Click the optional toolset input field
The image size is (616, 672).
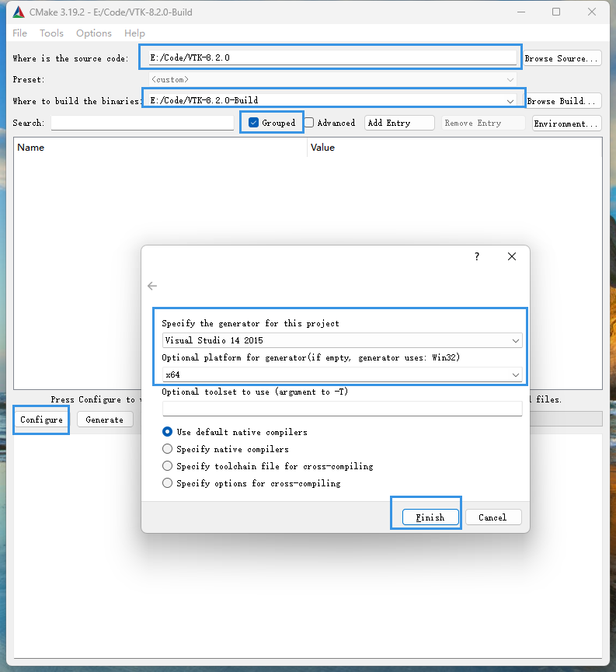[x=342, y=409]
